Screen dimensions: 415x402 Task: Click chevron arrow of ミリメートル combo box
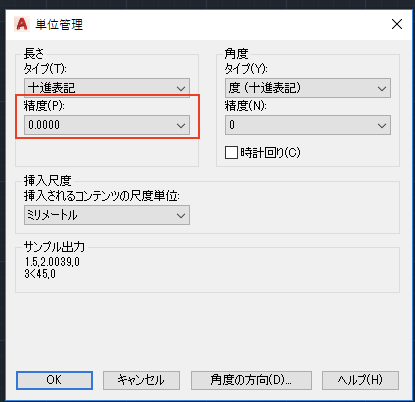[x=181, y=215]
